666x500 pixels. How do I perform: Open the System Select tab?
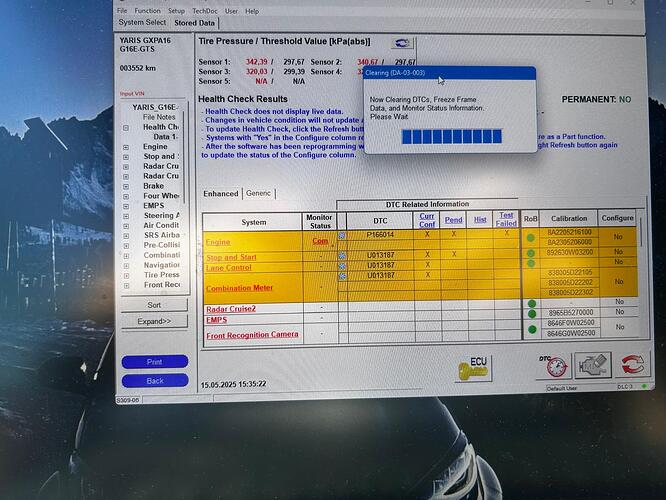[143, 22]
